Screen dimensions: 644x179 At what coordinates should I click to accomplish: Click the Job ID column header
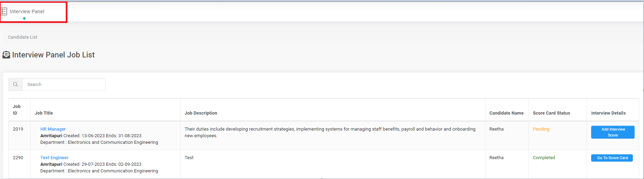click(x=17, y=110)
